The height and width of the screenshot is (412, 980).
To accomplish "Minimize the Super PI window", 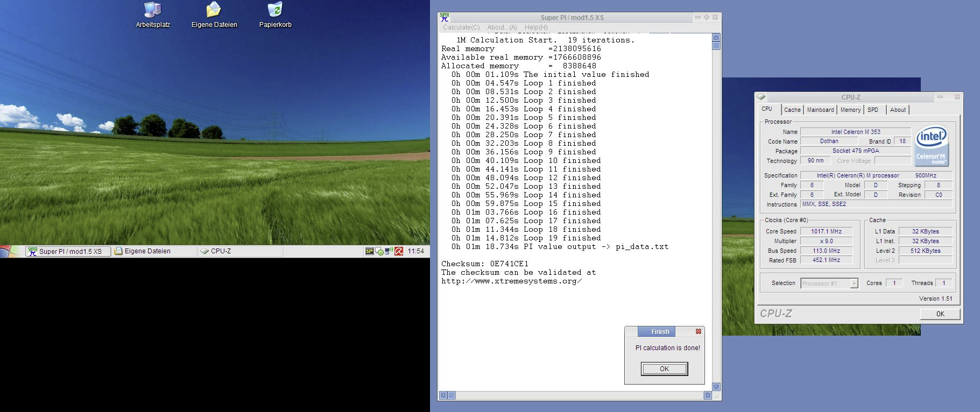I will coord(697,17).
